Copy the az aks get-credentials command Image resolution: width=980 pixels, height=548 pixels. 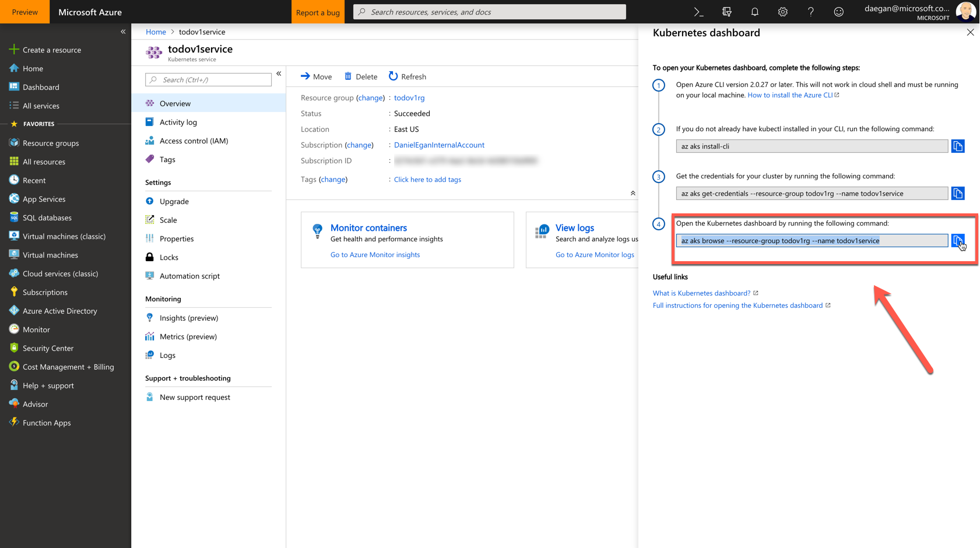pos(958,193)
